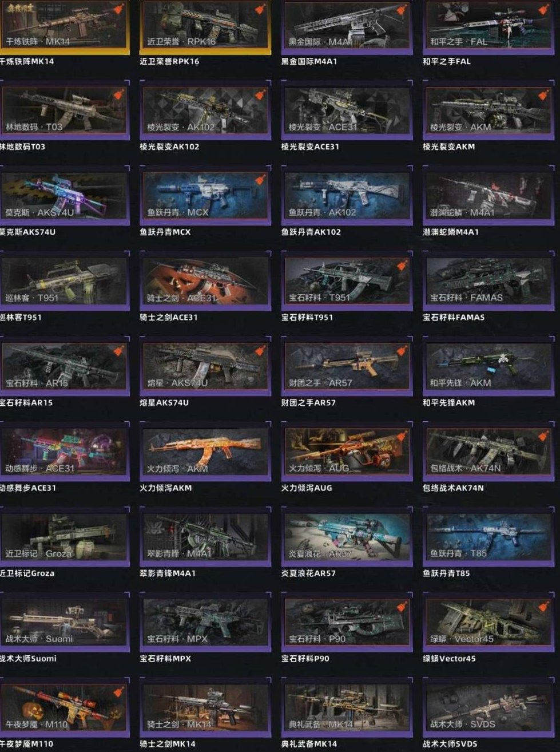
Task: Select the 莫克斯AKS74U skin thumbnail
Action: click(x=65, y=196)
